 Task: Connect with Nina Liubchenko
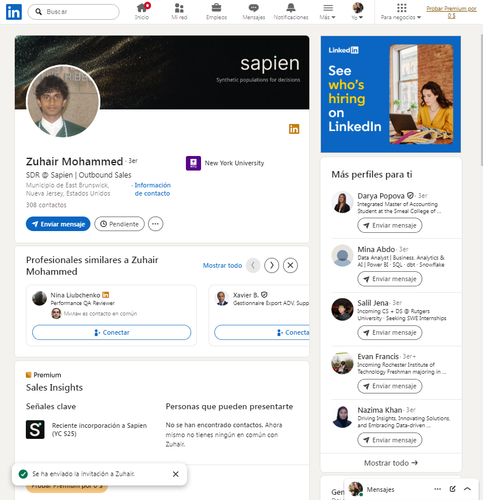pyautogui.click(x=112, y=332)
